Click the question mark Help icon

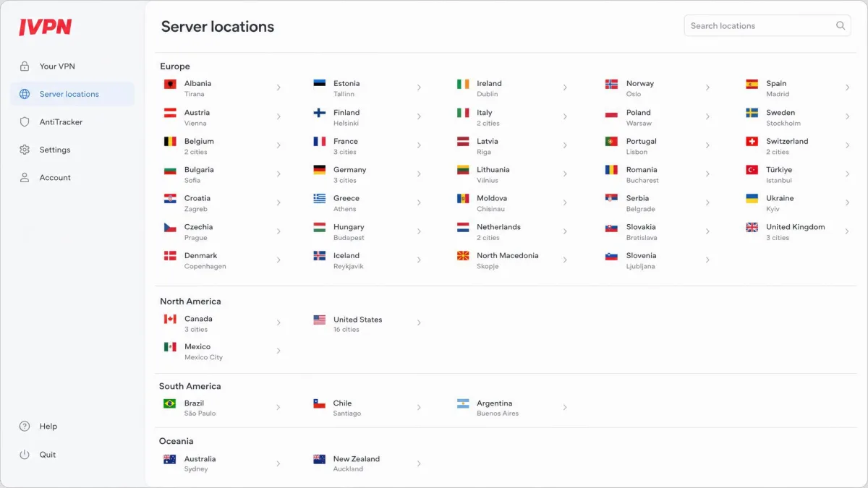[x=25, y=427]
